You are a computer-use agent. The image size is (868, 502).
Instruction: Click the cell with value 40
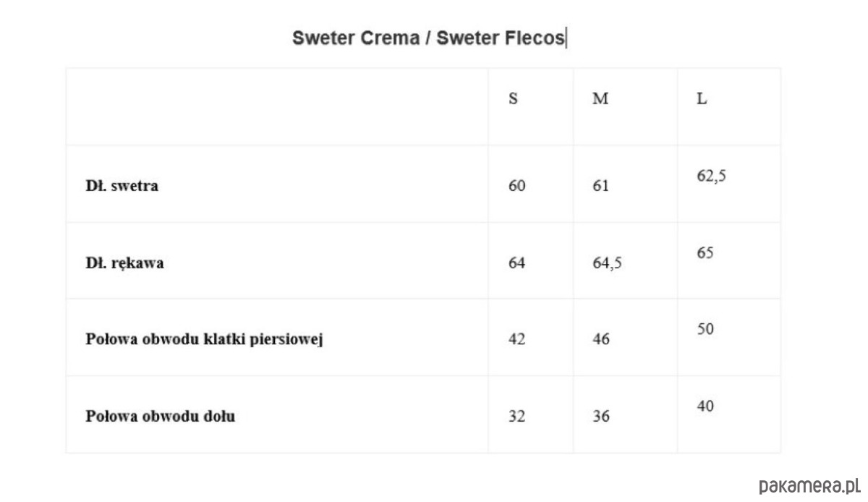point(705,407)
